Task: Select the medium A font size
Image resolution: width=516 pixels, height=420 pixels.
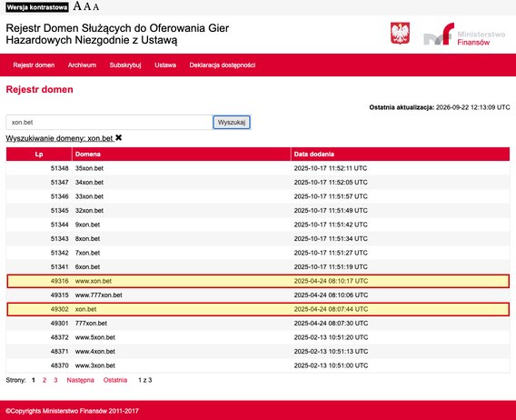Action: tap(87, 6)
